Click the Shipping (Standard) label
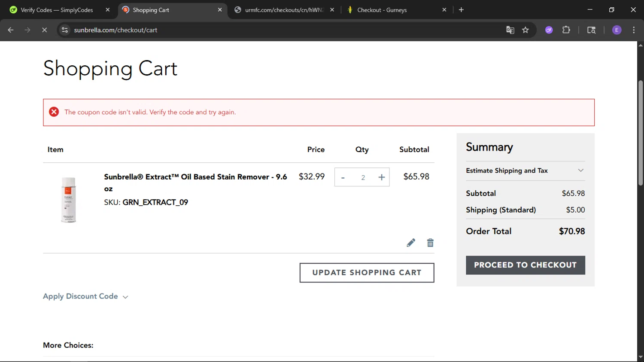The width and height of the screenshot is (644, 362). point(501,210)
